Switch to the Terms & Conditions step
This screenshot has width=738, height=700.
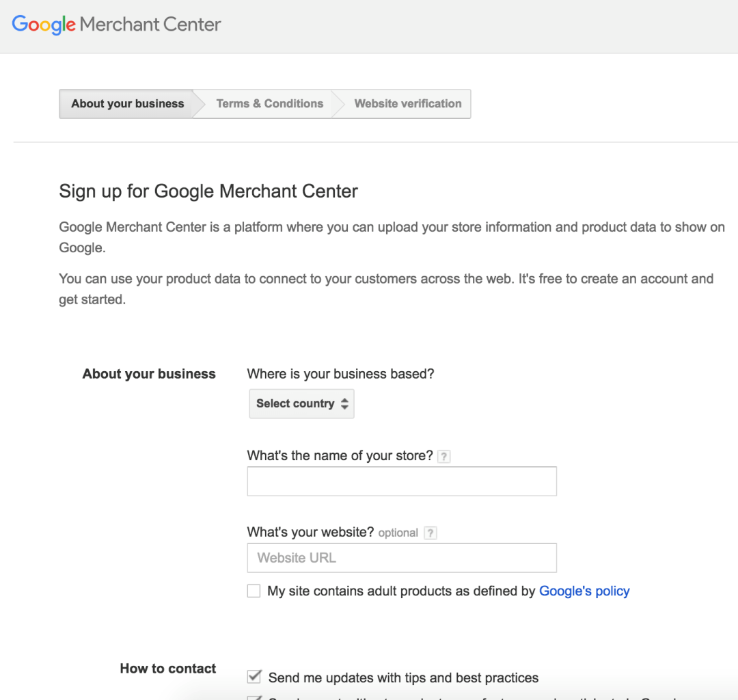click(x=269, y=103)
